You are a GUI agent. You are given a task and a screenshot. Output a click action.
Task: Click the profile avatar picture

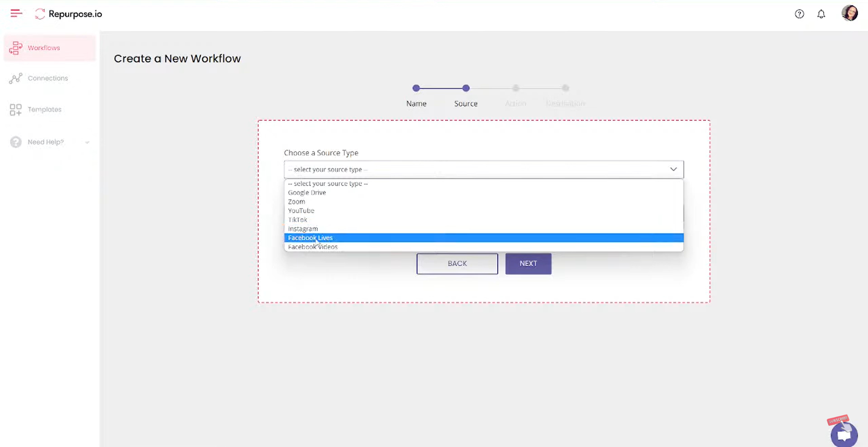coord(850,13)
